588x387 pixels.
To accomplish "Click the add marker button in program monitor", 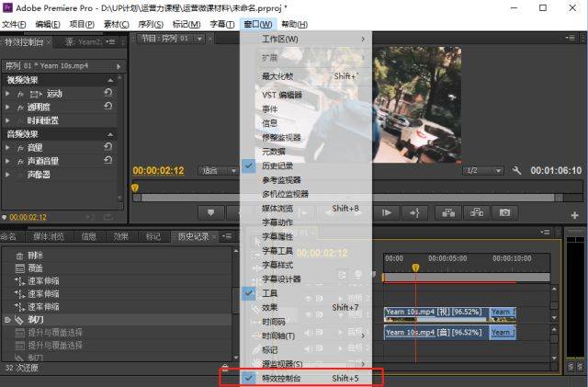I will click(210, 213).
